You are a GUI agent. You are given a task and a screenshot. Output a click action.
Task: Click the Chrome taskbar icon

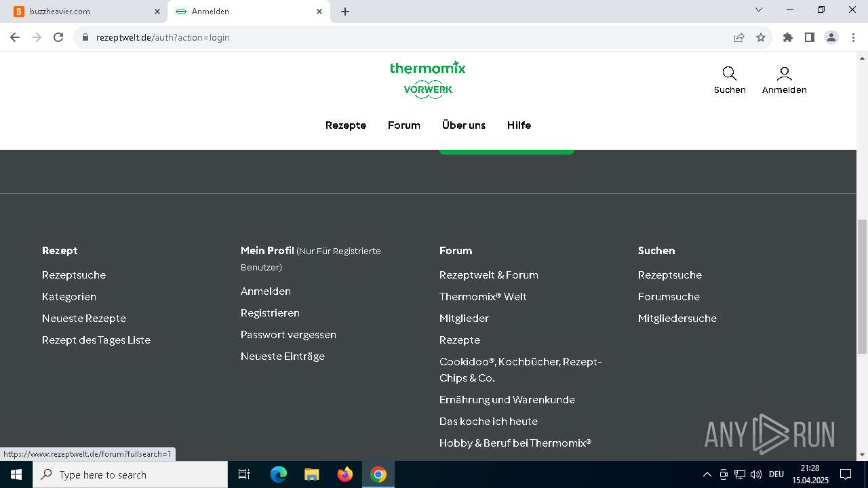[378, 474]
